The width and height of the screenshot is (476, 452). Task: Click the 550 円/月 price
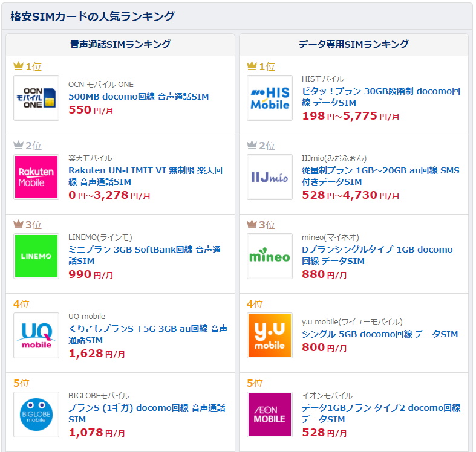[x=91, y=110]
